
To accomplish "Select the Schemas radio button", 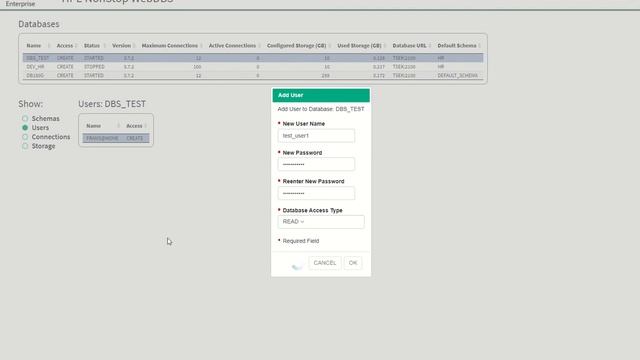I will (x=25, y=118).
